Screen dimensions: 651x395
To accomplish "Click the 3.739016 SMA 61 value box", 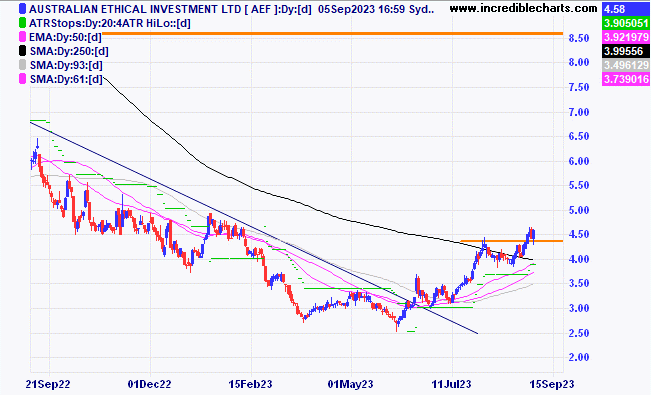I will pos(625,79).
